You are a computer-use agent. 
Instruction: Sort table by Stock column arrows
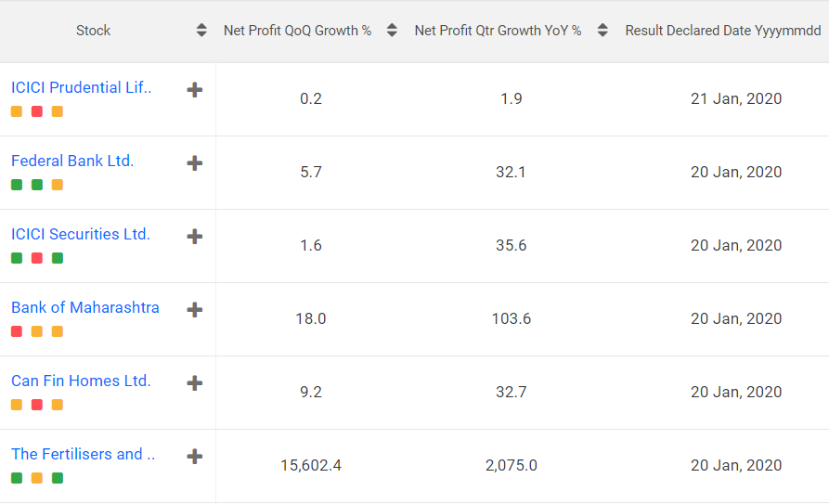click(201, 31)
